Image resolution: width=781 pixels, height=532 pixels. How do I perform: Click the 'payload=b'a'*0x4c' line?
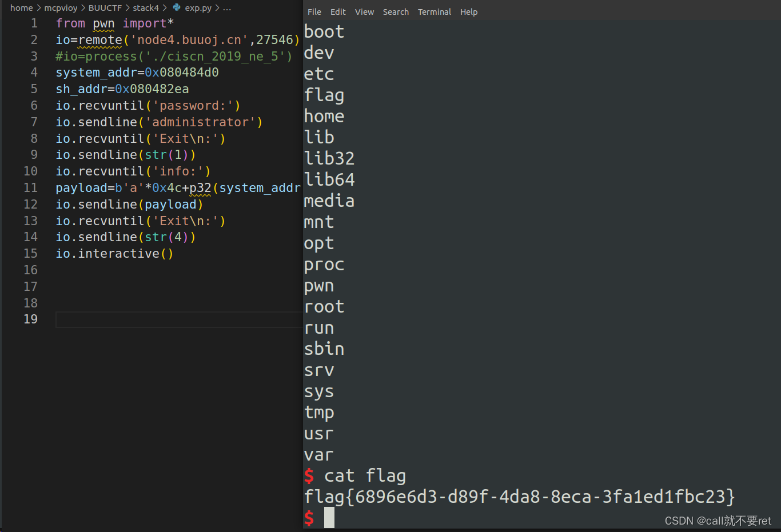coord(178,188)
